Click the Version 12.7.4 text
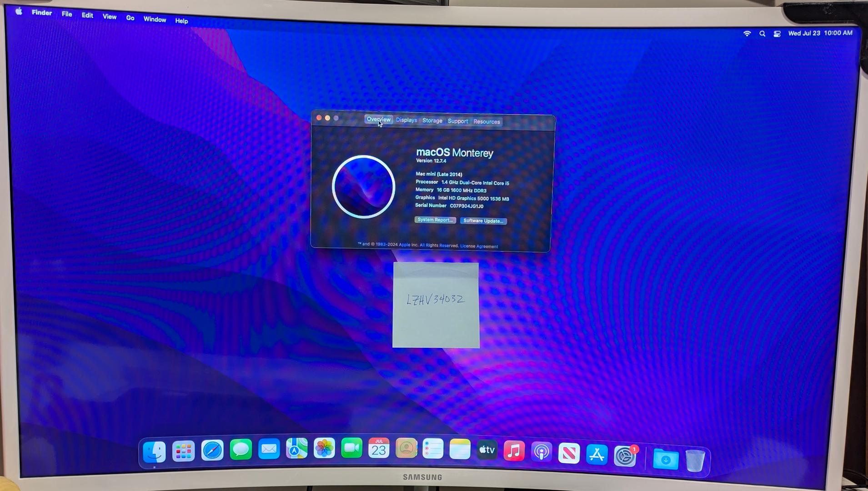Image resolution: width=868 pixels, height=491 pixels. pos(431,161)
